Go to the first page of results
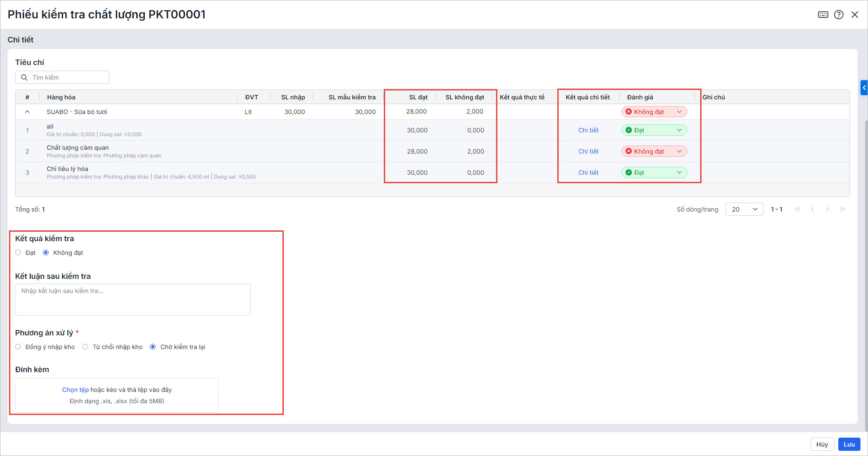Screen dimensions: 868x456 pos(797,209)
